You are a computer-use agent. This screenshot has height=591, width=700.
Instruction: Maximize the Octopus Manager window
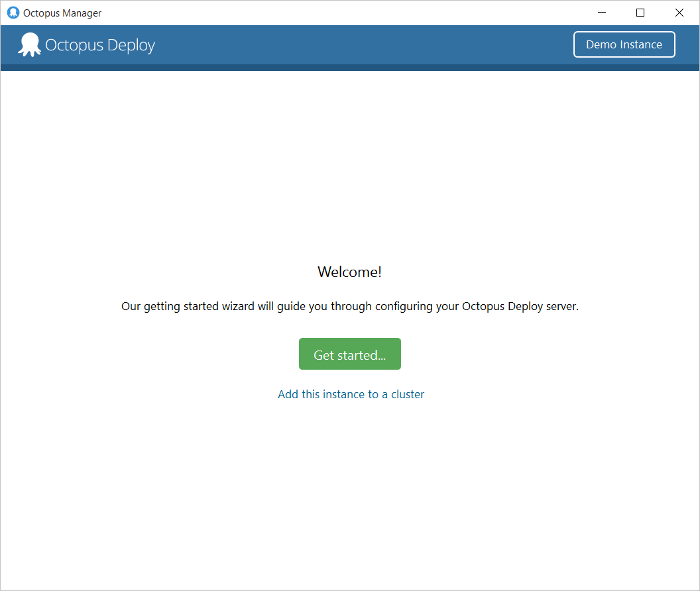[640, 13]
